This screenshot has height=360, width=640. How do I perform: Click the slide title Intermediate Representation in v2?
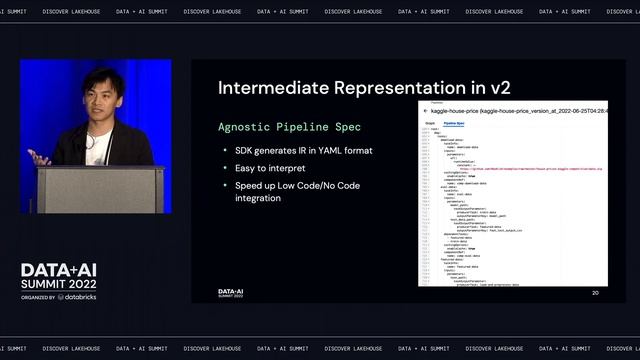point(364,88)
